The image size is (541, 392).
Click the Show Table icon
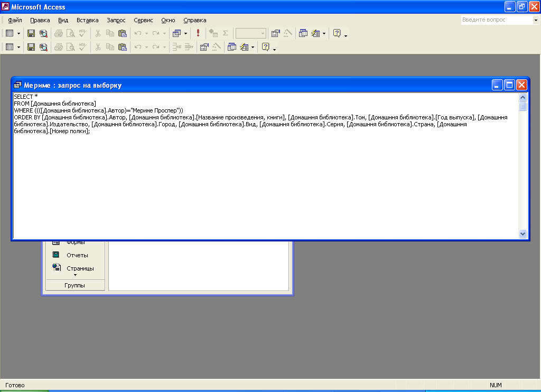point(213,33)
